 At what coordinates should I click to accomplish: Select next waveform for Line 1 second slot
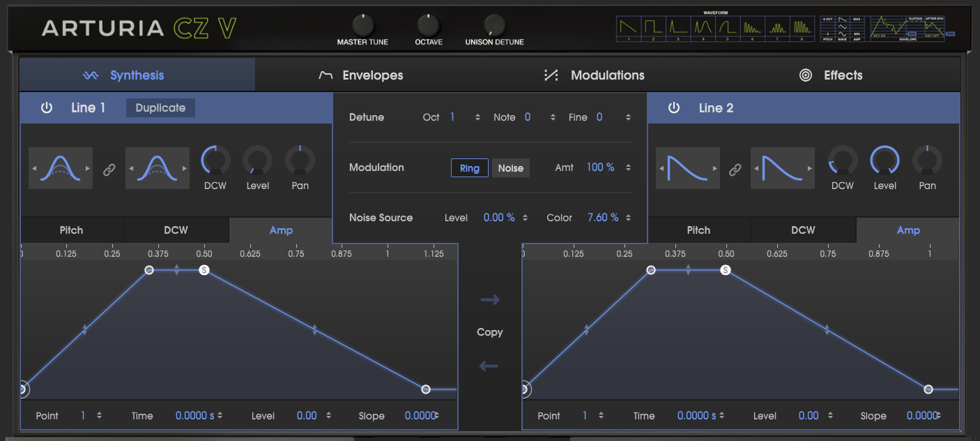tap(184, 169)
